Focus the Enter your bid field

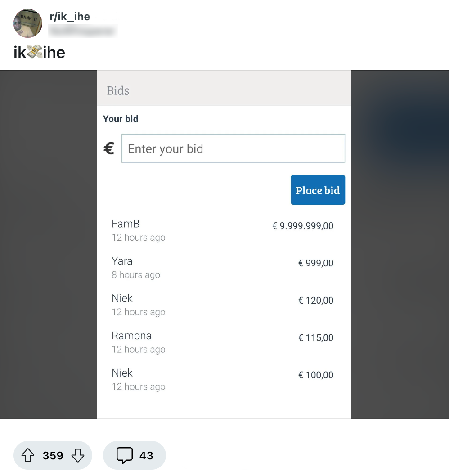pos(233,148)
